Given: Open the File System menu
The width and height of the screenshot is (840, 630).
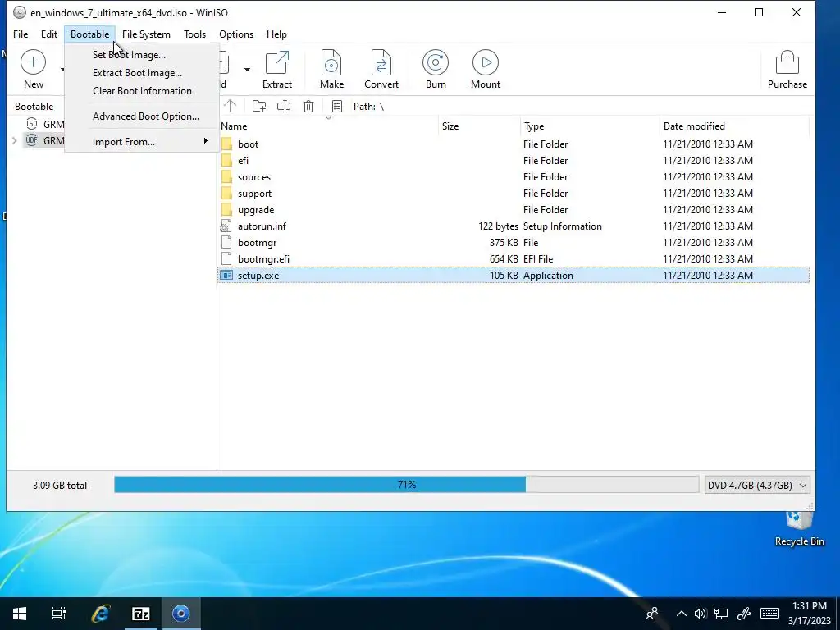Looking at the screenshot, I should pos(146,34).
